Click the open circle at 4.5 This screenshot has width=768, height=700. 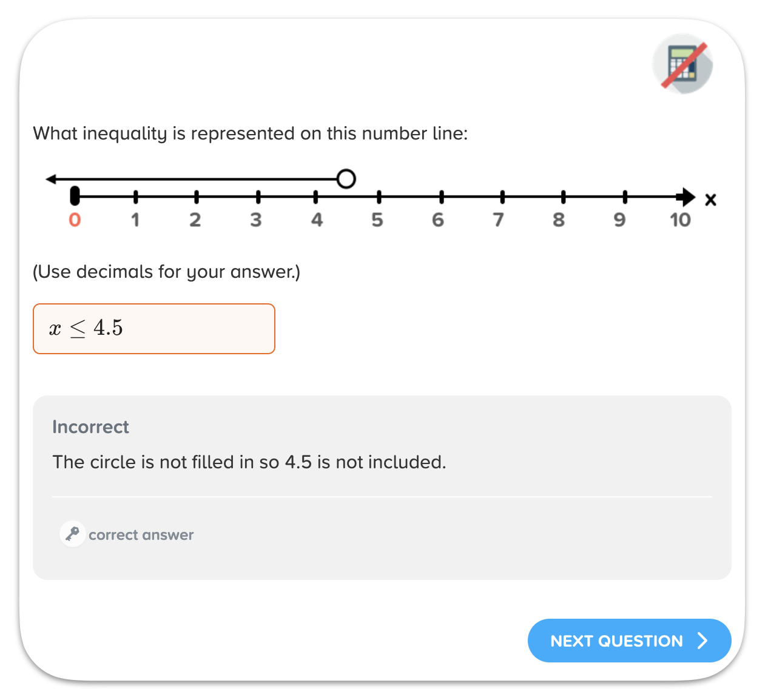point(346,179)
